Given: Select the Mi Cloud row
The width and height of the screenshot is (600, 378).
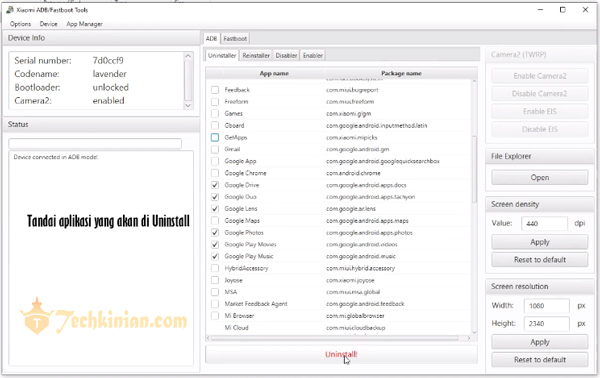Looking at the screenshot, I should pyautogui.click(x=338, y=328).
